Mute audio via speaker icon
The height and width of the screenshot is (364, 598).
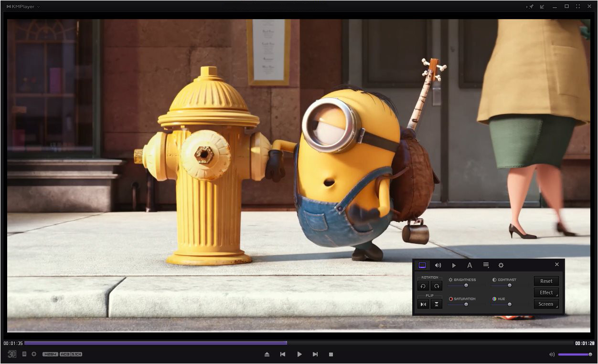(x=552, y=354)
